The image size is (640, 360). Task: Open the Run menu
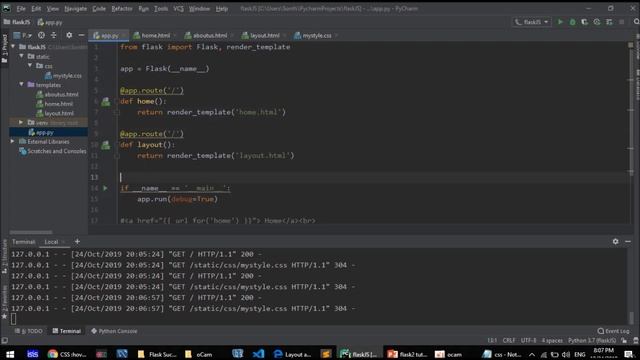[143, 9]
